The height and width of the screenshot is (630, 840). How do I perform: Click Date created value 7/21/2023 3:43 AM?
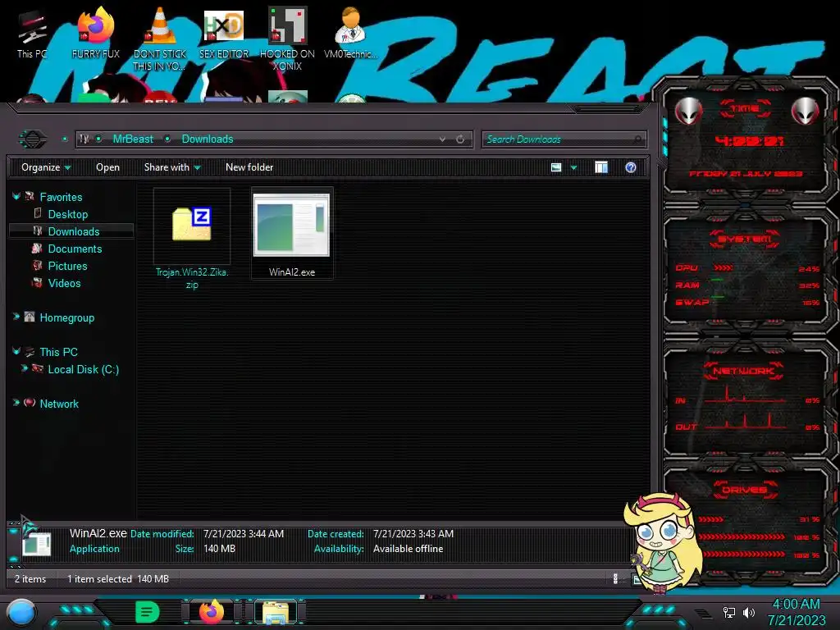413,533
